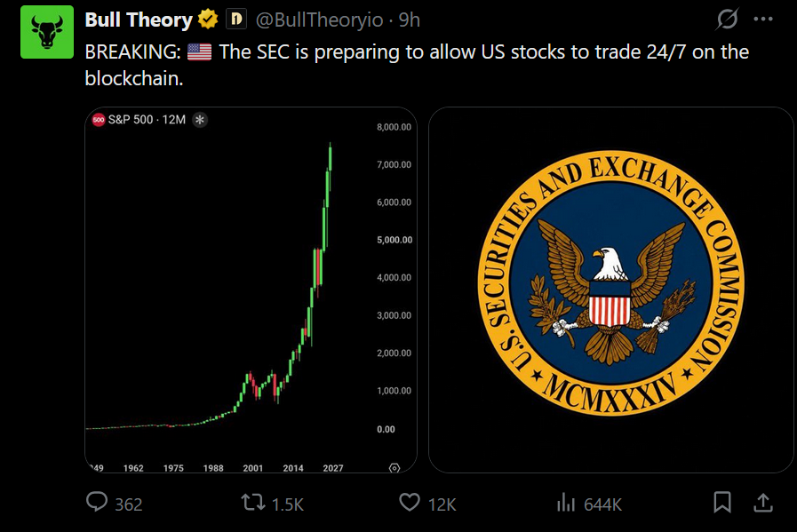The width and height of the screenshot is (797, 532).
Task: Click the 362 replies count
Action: pyautogui.click(x=128, y=504)
